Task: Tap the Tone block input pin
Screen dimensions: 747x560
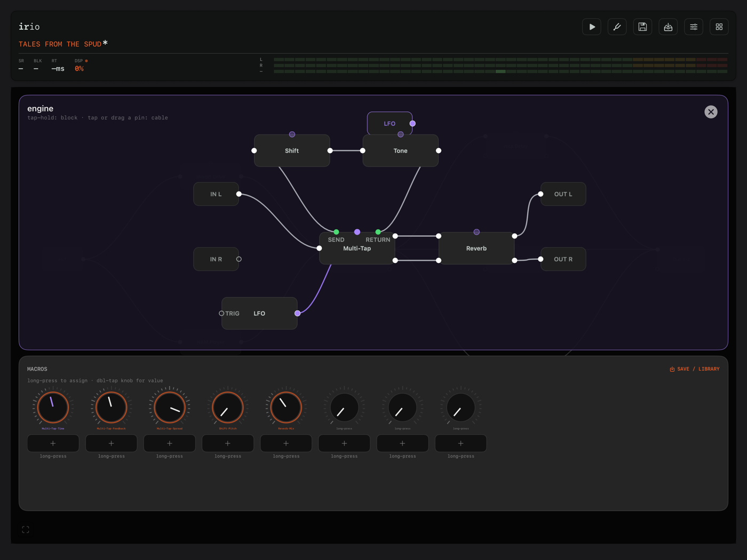Action: click(x=363, y=151)
